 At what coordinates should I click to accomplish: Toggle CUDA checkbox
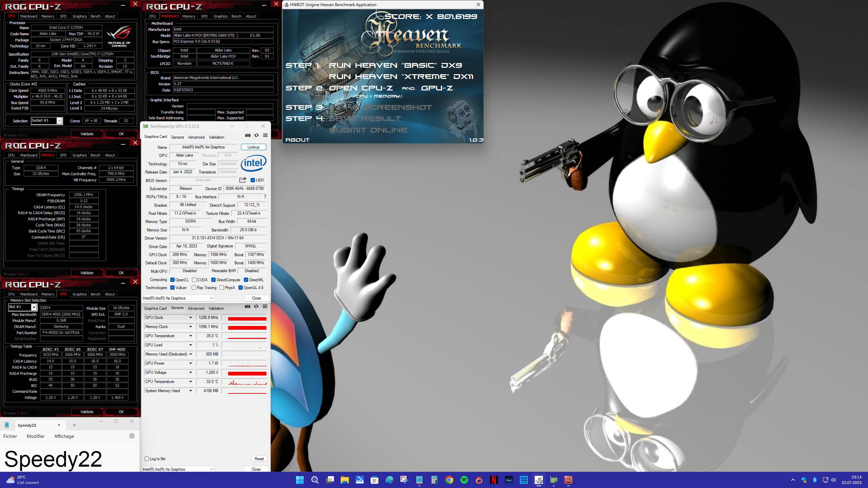tap(194, 280)
